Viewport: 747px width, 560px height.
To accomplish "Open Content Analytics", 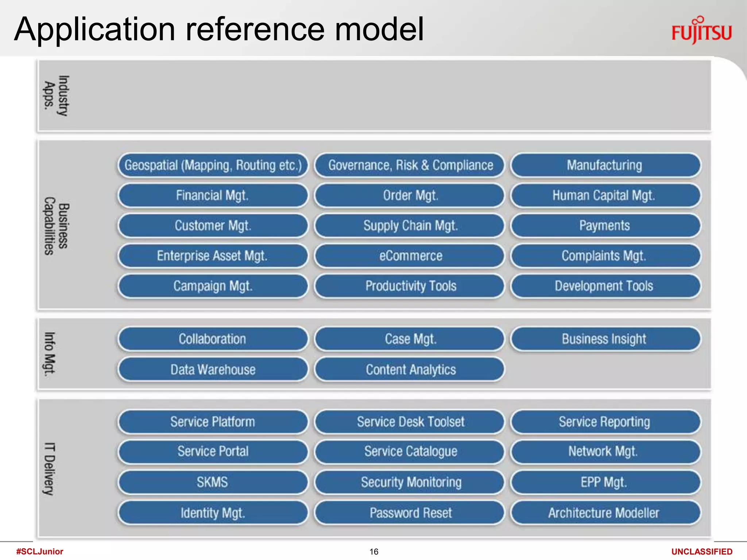I will click(x=410, y=370).
